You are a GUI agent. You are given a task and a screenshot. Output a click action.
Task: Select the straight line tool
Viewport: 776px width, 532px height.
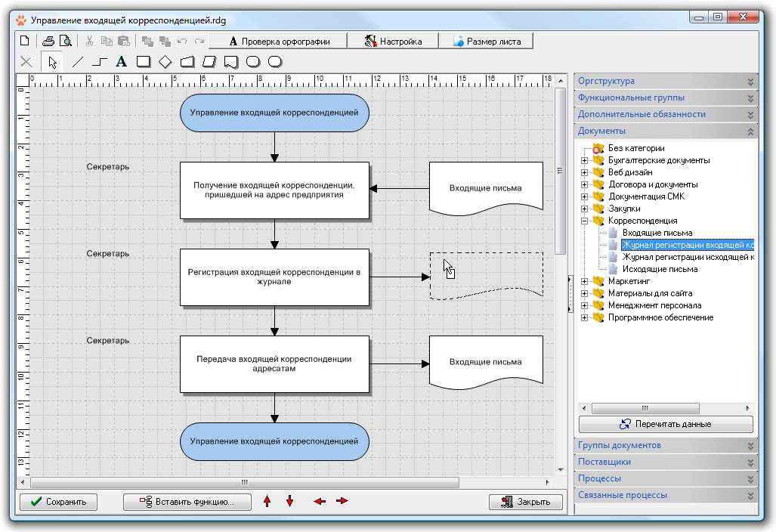point(78,62)
